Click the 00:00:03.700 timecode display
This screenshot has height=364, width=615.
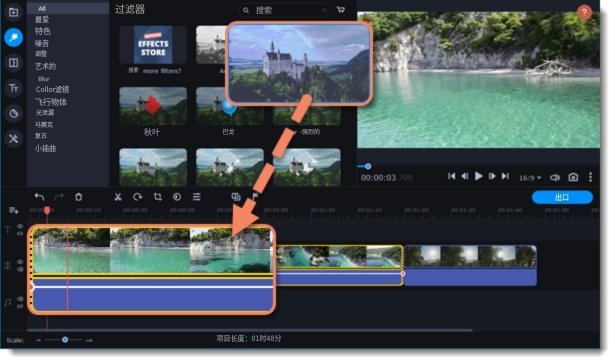[x=386, y=178]
